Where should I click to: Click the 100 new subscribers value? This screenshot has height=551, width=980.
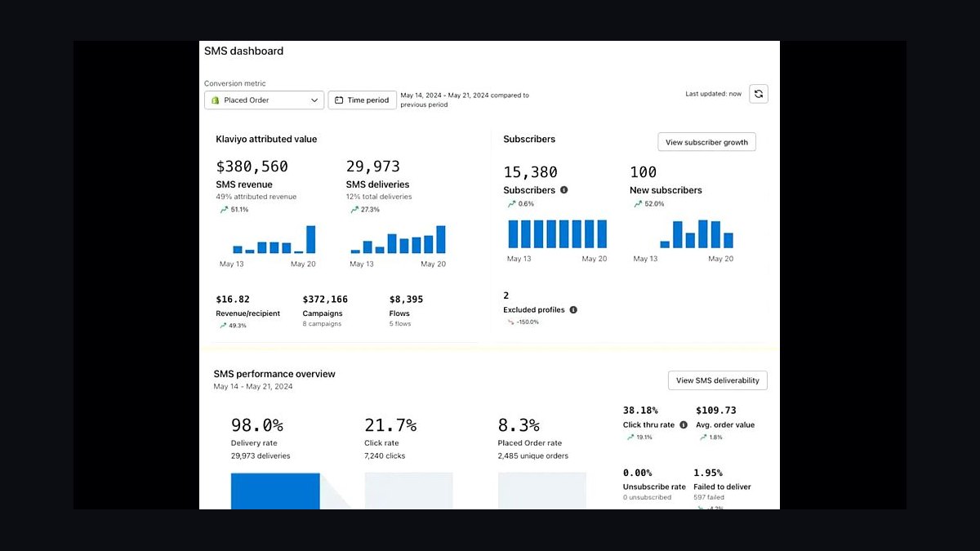pos(644,172)
